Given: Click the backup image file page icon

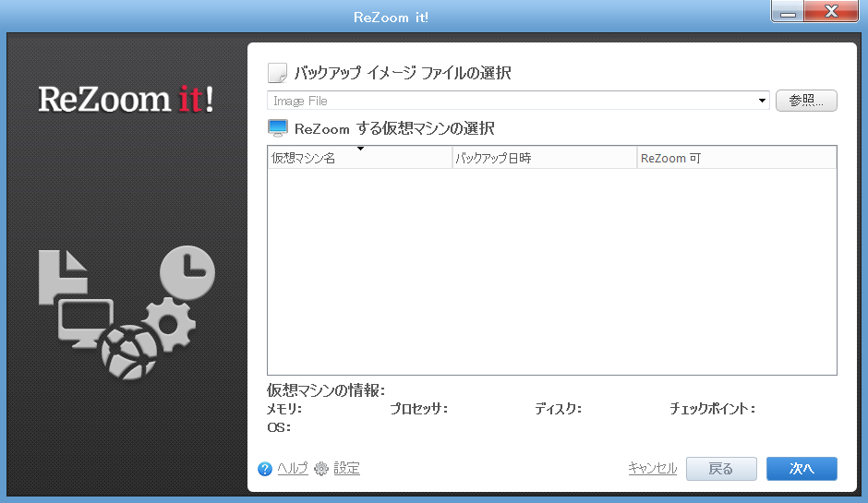Looking at the screenshot, I should (277, 73).
